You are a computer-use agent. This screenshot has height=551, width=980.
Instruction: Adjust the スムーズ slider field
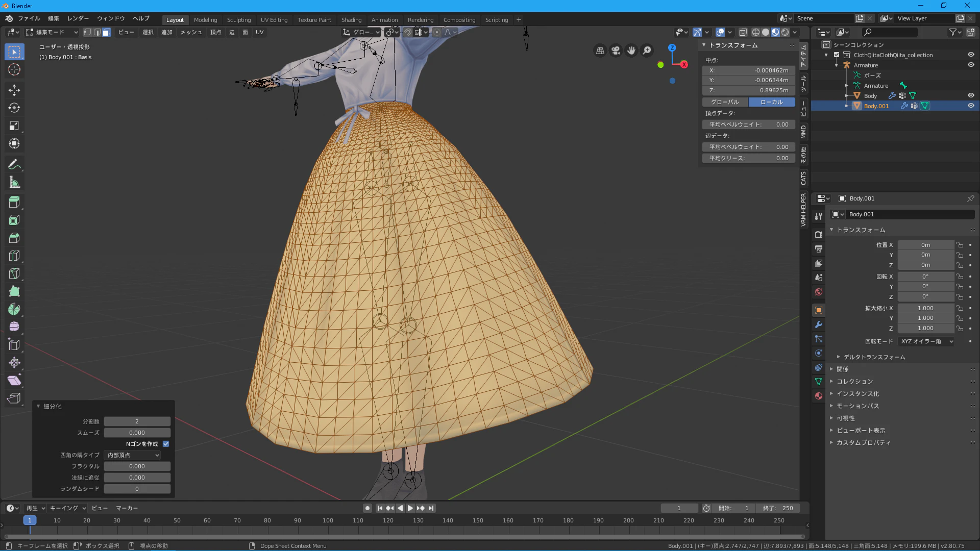click(x=137, y=433)
